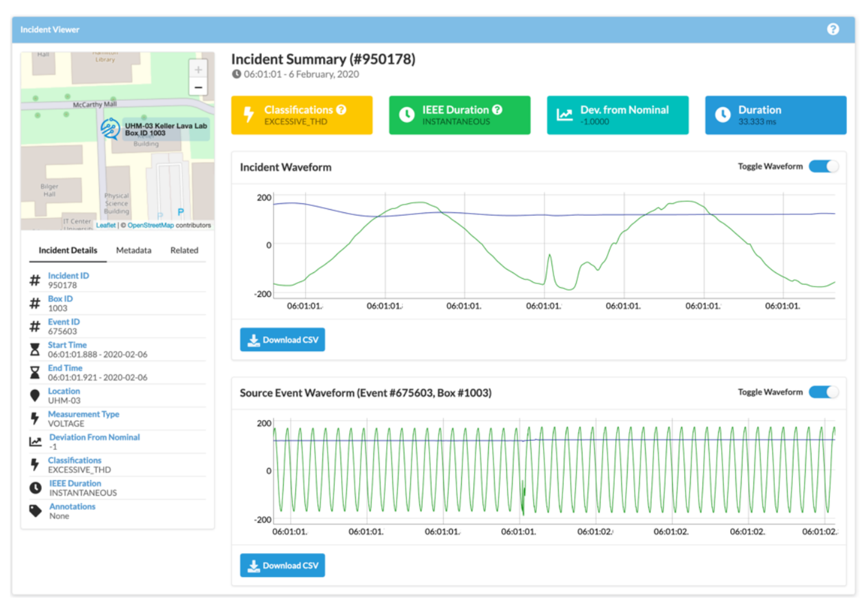Click the IEEE Duration help question icon
Screen dimensions: 868x609
click(x=497, y=110)
